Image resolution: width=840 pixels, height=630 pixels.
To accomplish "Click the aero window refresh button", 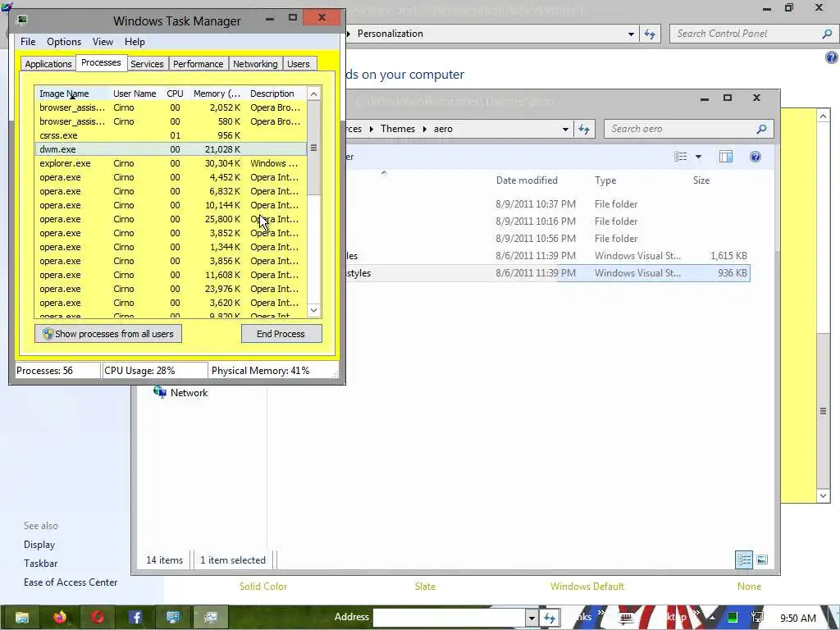I will (584, 129).
